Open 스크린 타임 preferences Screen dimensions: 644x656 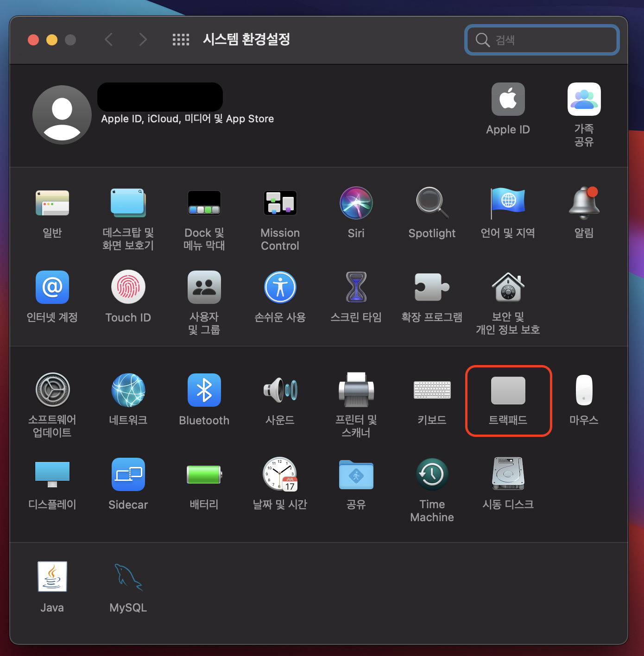click(x=356, y=287)
